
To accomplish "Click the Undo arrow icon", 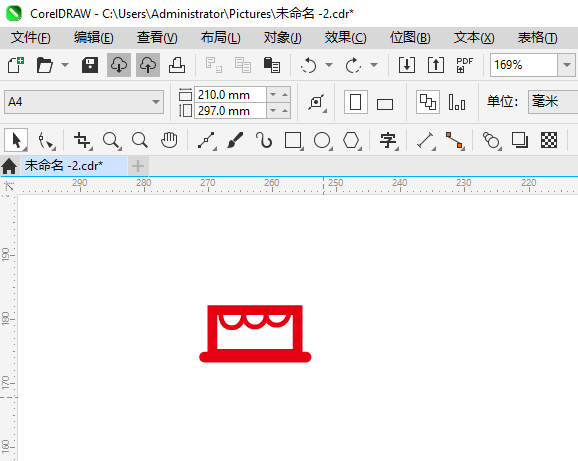I will 309,66.
